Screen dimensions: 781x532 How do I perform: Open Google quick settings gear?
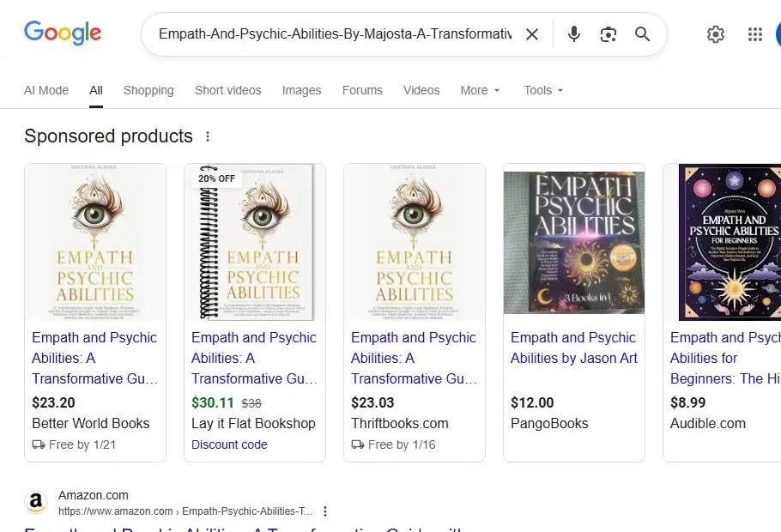pos(716,34)
